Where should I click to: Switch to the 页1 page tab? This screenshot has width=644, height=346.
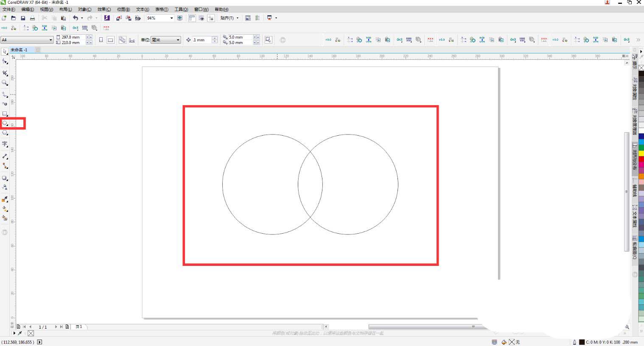coord(79,327)
